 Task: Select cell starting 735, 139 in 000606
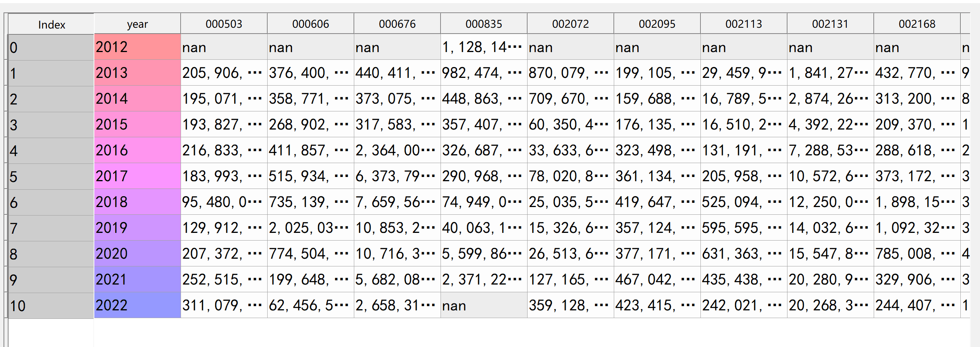311,202
